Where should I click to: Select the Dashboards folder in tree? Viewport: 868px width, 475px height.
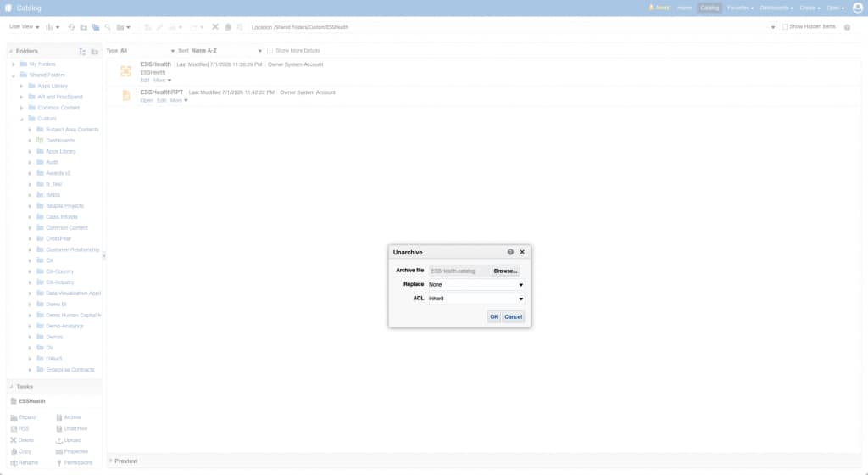click(60, 141)
